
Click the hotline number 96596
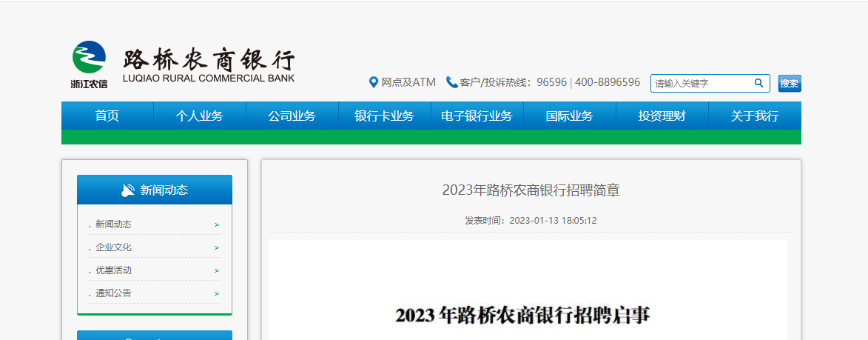tap(552, 82)
